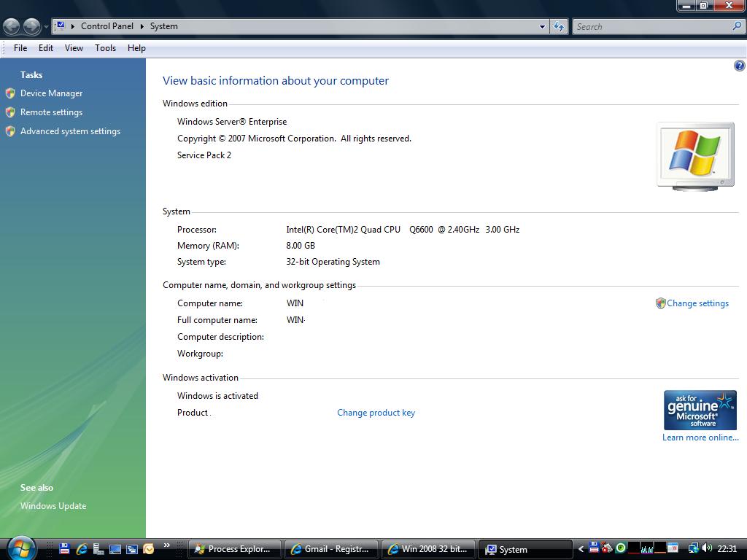This screenshot has width=747, height=560.
Task: Launch Internet Explorer from quick launch
Action: pos(82,549)
